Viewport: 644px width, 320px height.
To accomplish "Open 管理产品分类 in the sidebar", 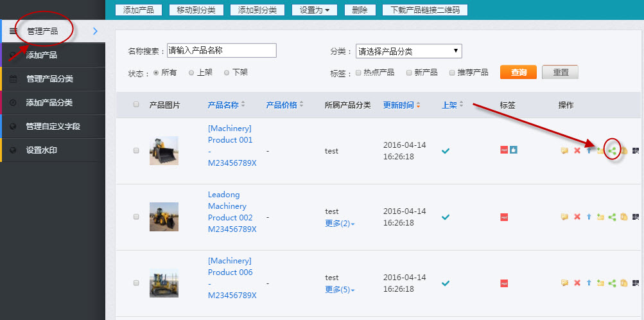I will tap(49, 79).
